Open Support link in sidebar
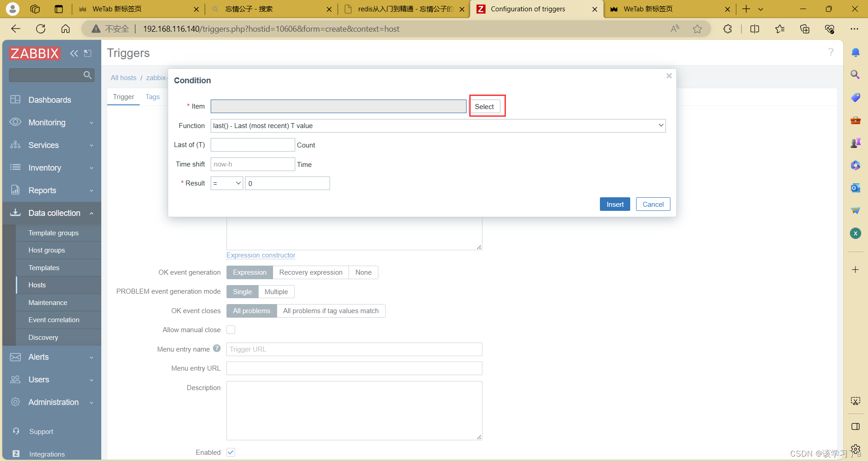Screen dimensions: 868x462 tap(41, 432)
